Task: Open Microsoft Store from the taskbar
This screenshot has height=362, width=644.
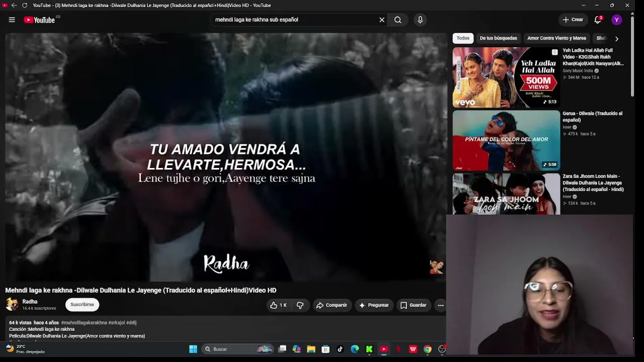Action: [x=326, y=349]
